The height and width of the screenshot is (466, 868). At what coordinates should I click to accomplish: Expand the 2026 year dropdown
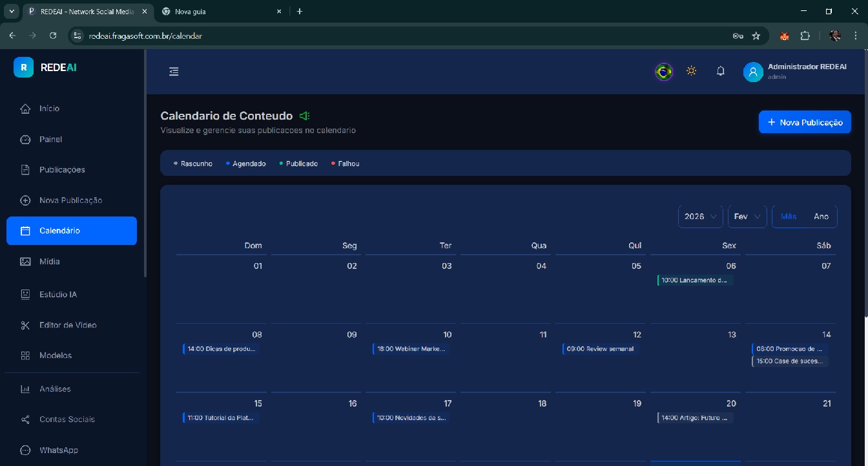700,217
